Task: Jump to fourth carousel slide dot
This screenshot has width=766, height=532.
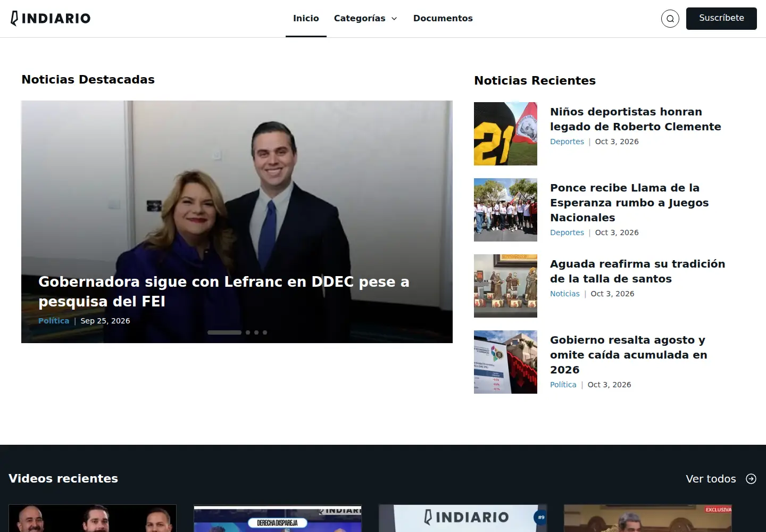Action: pyautogui.click(x=265, y=332)
